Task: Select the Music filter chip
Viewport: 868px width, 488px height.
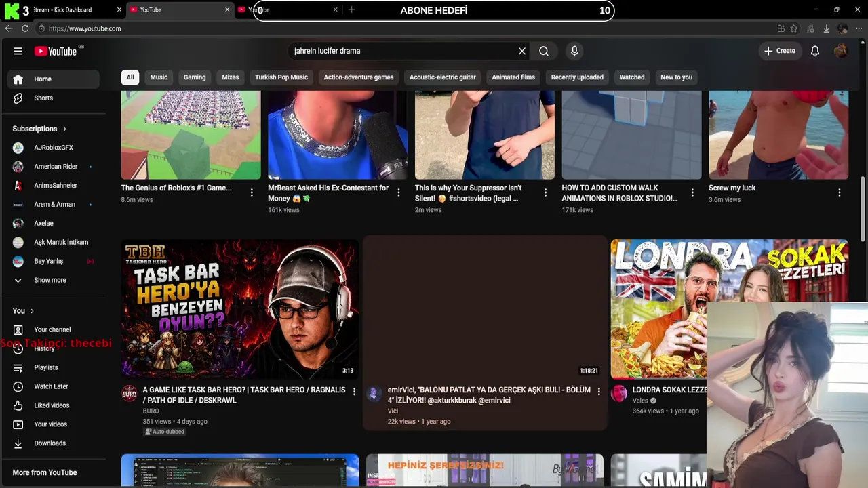Action: pos(159,77)
